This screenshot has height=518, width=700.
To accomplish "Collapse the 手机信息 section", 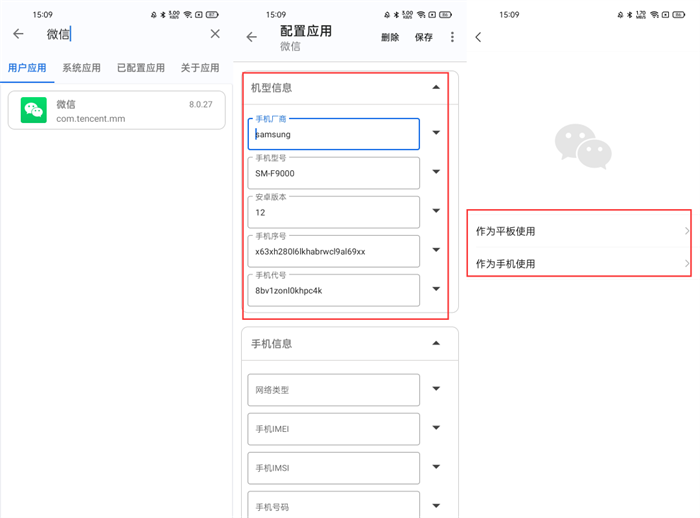I will (x=436, y=343).
